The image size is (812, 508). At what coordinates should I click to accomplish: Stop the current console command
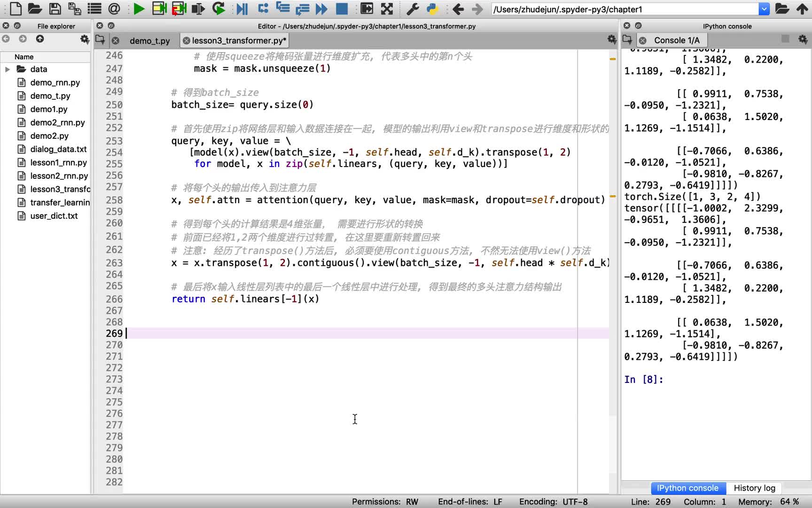pos(785,39)
